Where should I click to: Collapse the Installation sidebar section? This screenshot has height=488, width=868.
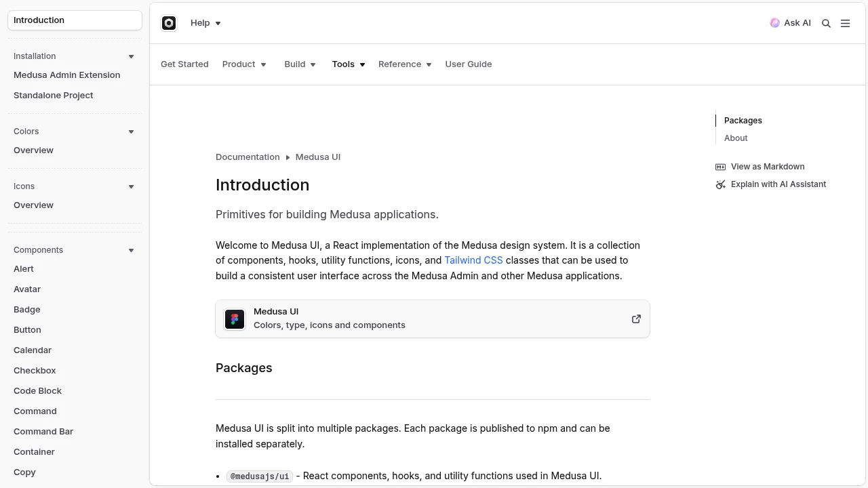pos(131,56)
